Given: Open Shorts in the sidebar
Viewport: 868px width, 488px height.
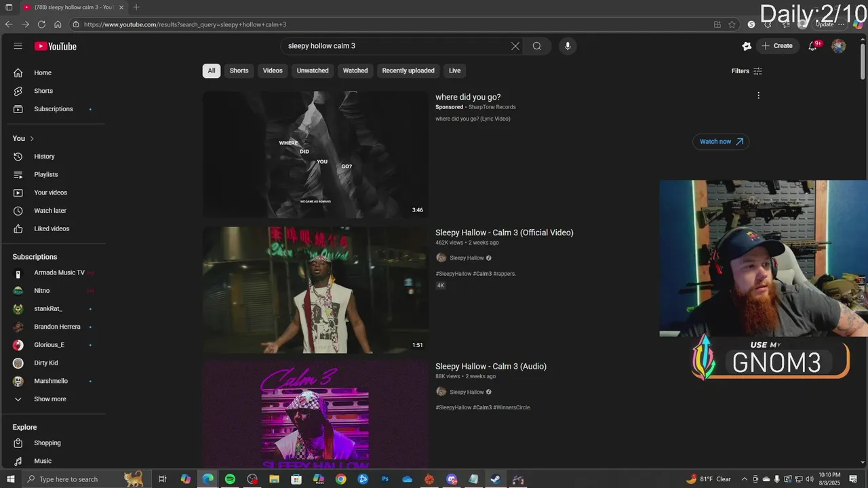Looking at the screenshot, I should [x=57, y=91].
